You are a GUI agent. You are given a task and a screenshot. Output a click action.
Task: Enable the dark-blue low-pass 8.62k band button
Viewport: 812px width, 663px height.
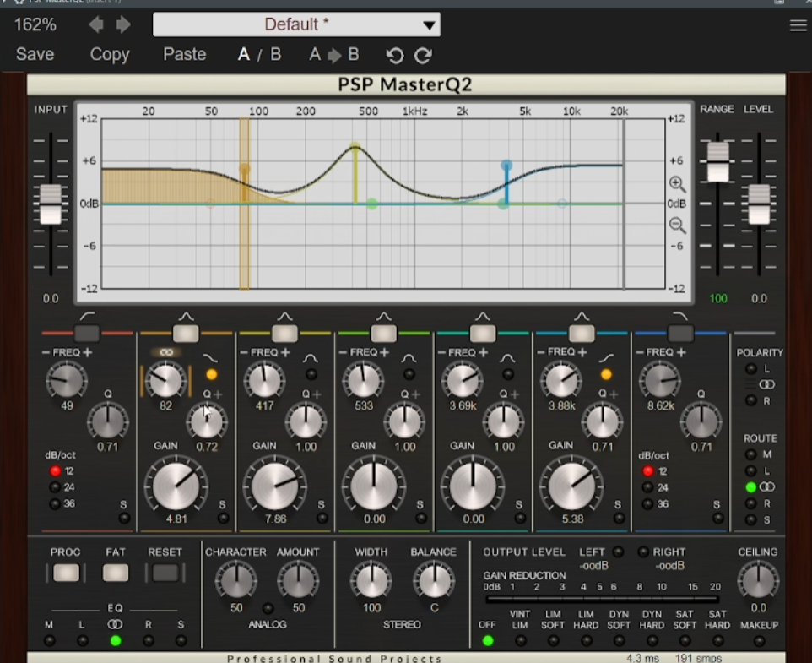(x=680, y=334)
